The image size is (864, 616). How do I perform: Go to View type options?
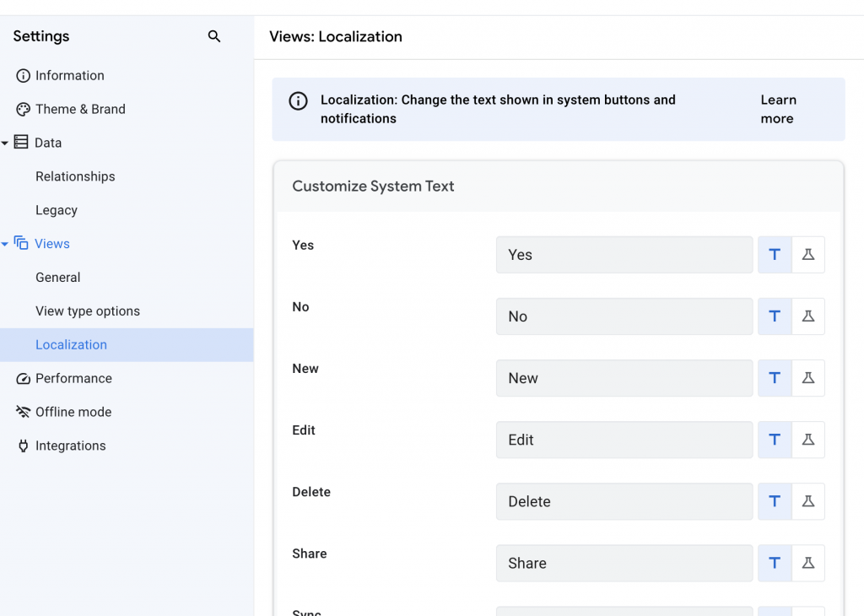pos(88,311)
